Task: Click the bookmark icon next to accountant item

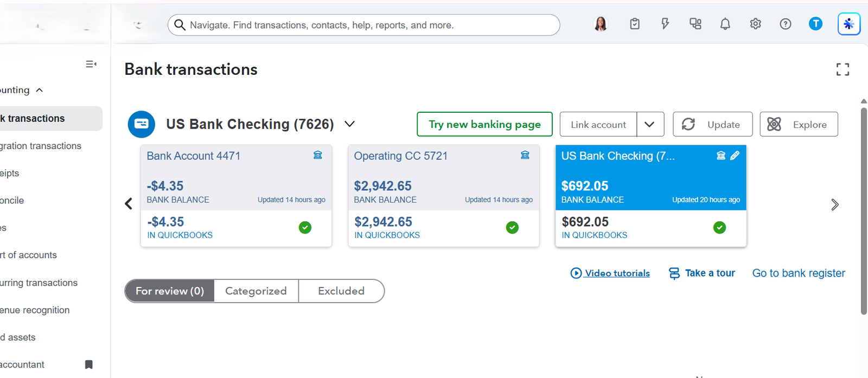Action: pos(89,364)
